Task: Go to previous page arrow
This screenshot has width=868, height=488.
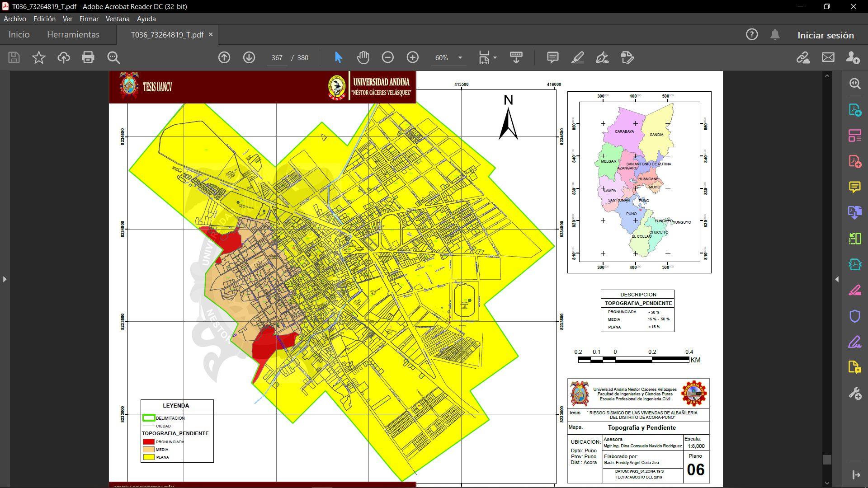Action: pos(224,57)
